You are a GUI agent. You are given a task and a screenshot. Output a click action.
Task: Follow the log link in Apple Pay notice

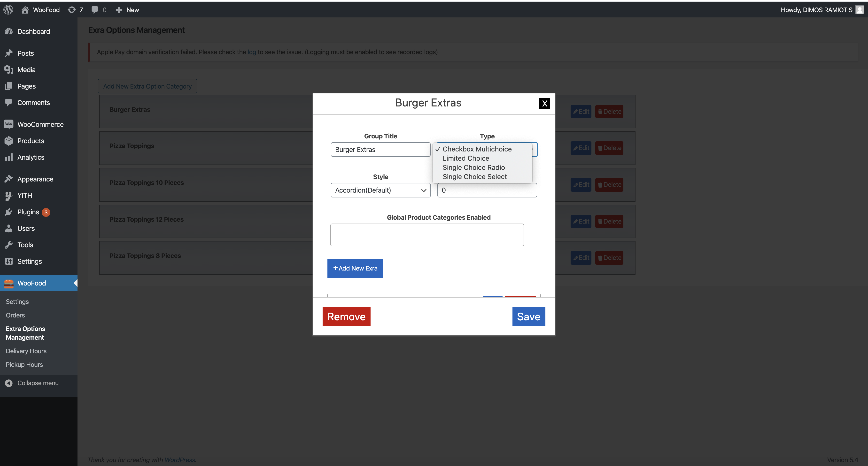(x=252, y=52)
